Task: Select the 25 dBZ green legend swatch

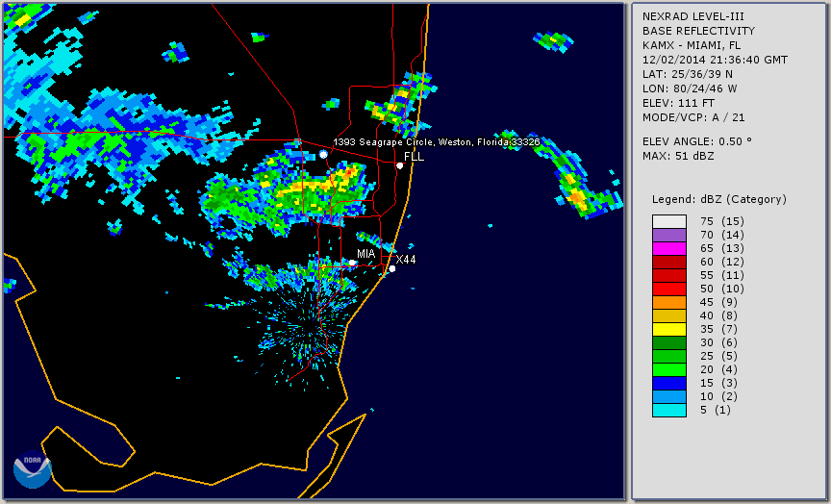Action: click(x=669, y=357)
